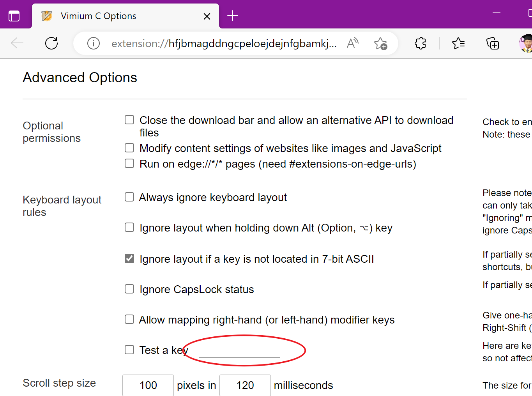Open the Extensions puzzle-piece icon

coord(420,43)
